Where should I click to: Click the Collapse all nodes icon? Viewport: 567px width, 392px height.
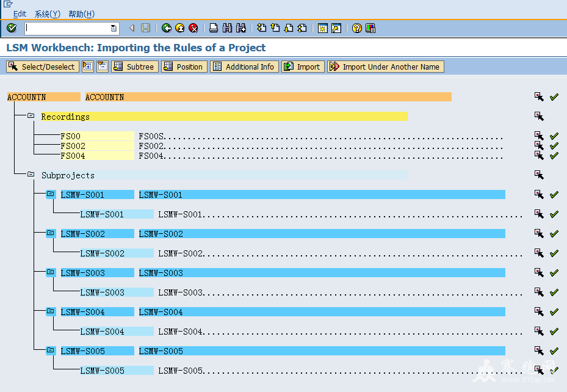pos(103,67)
